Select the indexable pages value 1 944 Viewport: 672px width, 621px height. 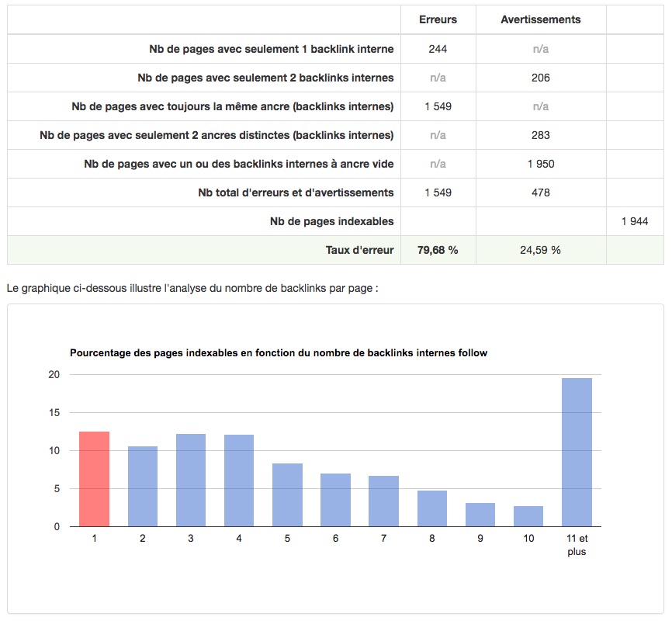[635, 221]
